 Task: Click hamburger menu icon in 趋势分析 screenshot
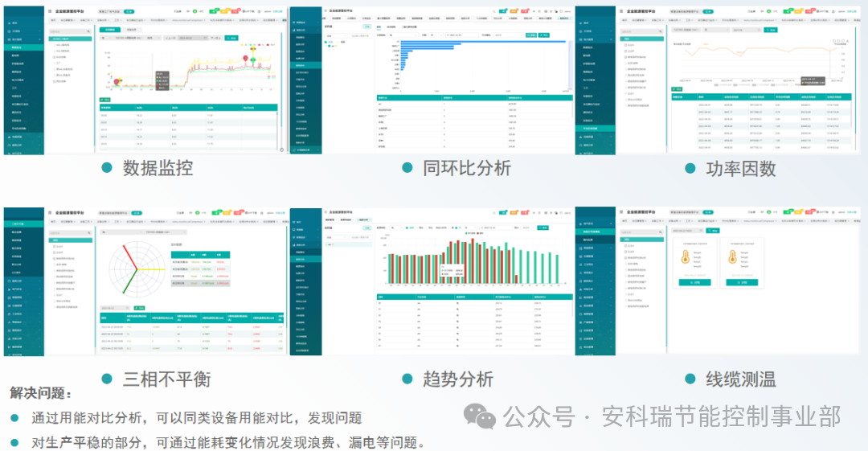coord(325,212)
